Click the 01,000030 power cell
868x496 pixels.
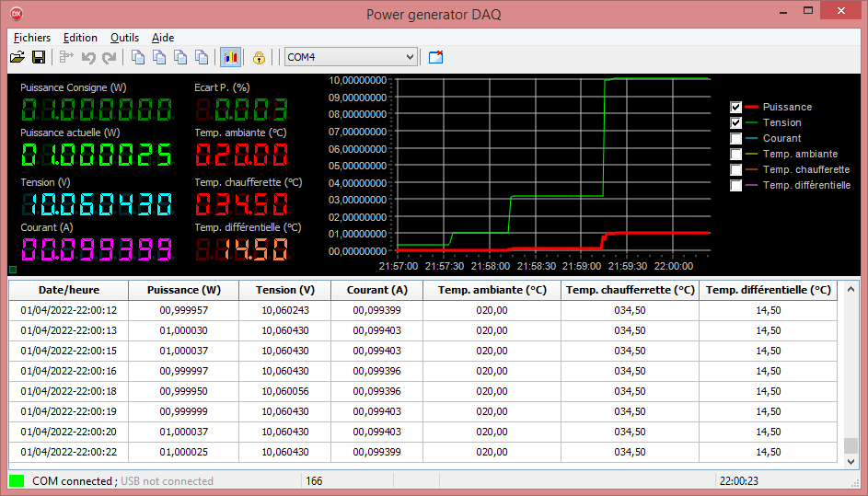184,331
